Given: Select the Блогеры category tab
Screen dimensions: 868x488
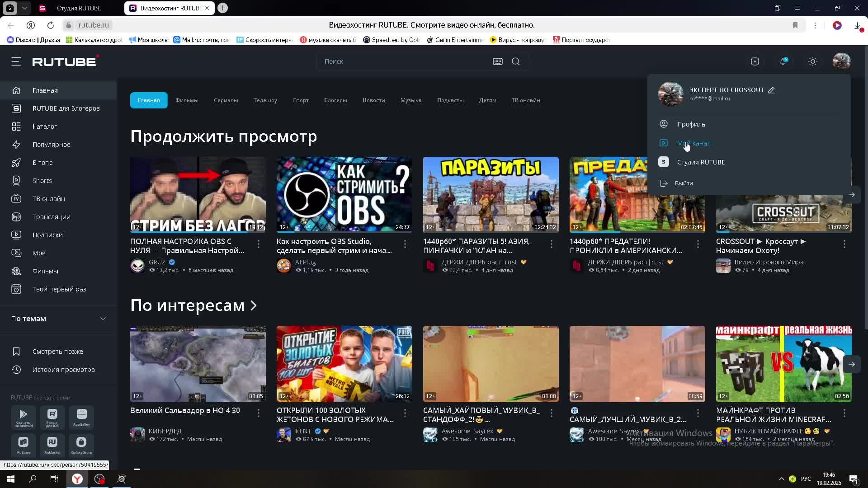Looking at the screenshot, I should click(x=335, y=100).
